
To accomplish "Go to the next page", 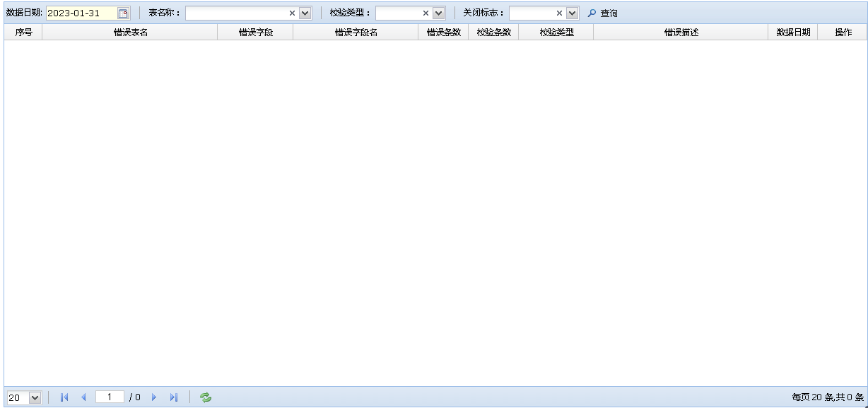I will pyautogui.click(x=154, y=397).
